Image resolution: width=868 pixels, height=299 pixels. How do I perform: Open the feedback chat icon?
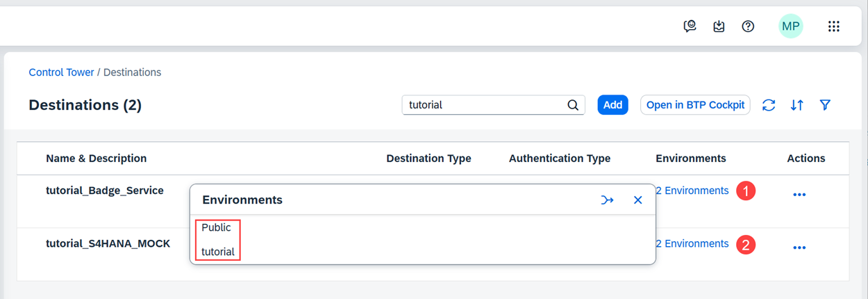690,26
